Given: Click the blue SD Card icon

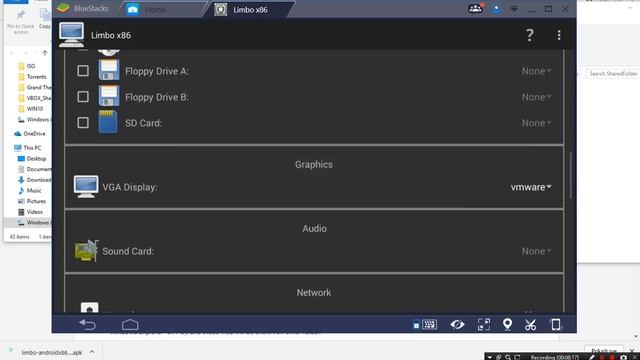Looking at the screenshot, I should tap(108, 122).
